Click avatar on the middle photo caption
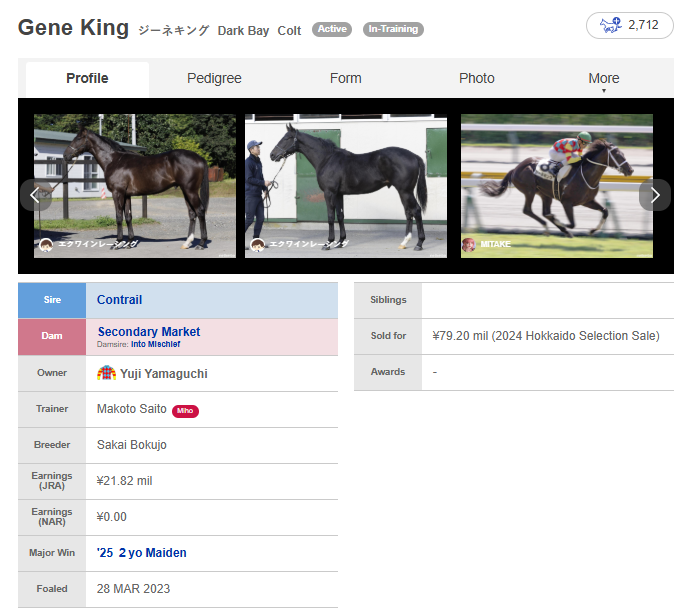 pos(258,245)
